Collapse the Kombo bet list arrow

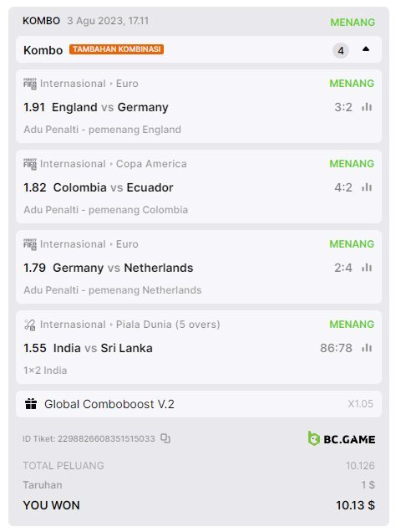[x=366, y=49]
